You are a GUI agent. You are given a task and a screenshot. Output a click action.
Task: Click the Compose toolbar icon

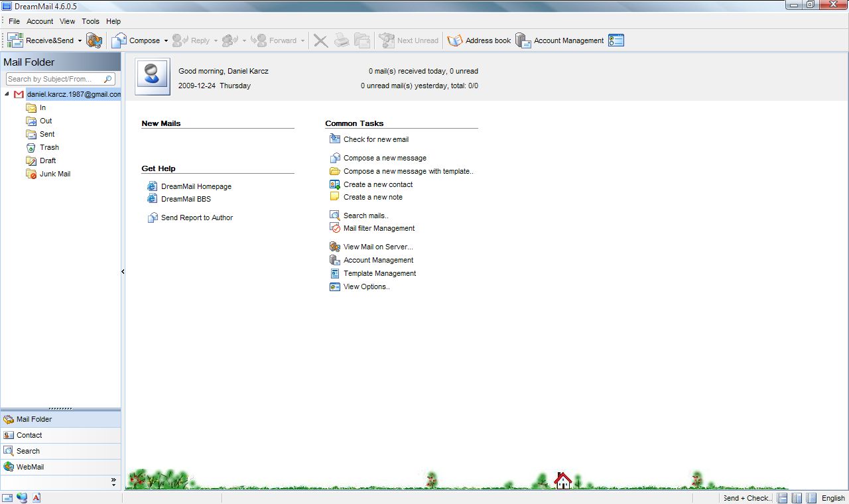point(119,40)
